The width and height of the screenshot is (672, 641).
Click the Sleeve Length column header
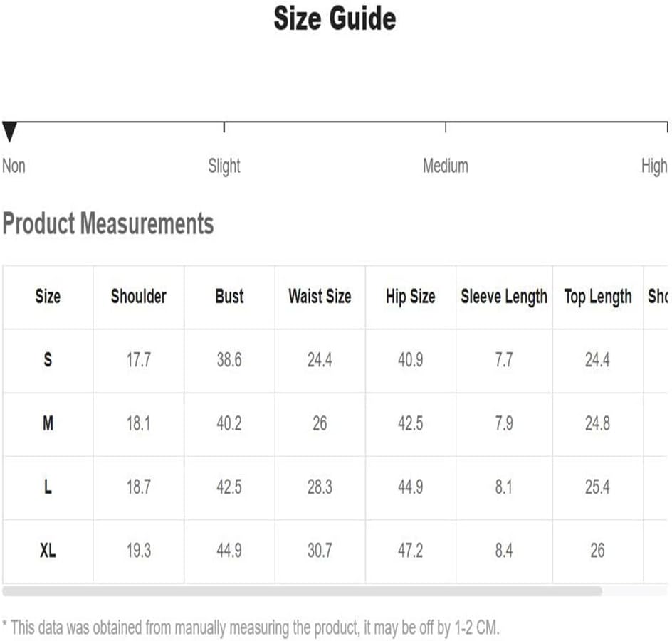coord(504,297)
